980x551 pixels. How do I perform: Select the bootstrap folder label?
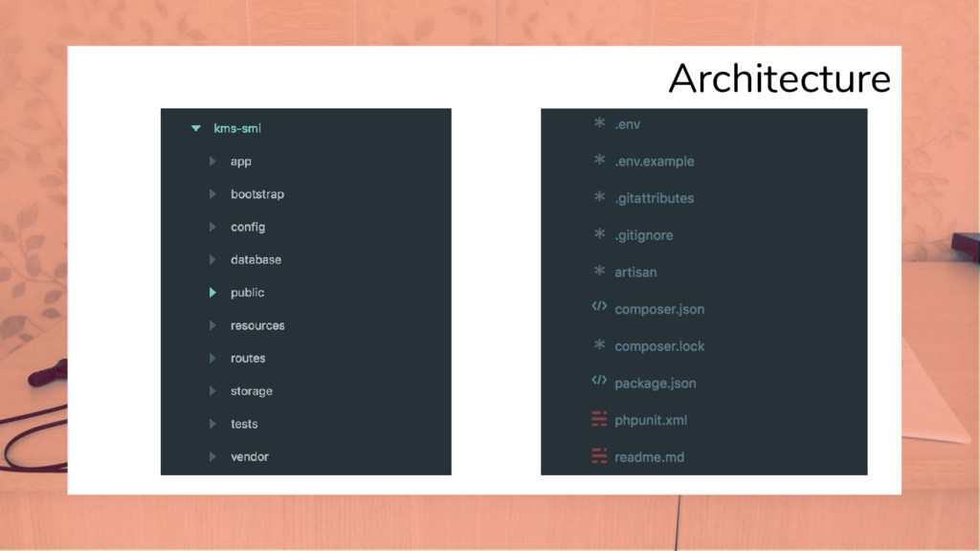(257, 194)
